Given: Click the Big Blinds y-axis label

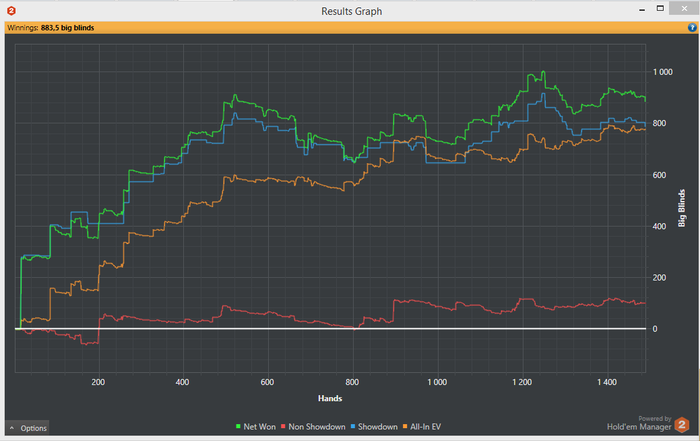Looking at the screenshot, I should 681,208.
